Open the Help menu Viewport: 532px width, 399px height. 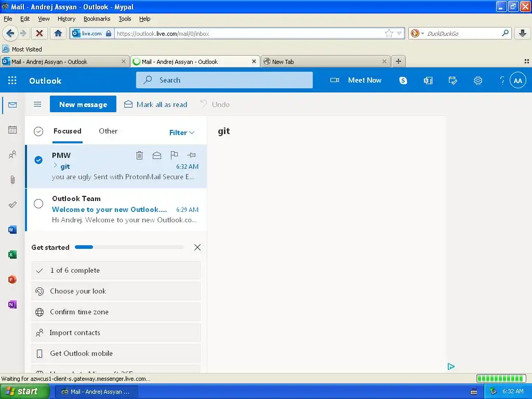[x=144, y=19]
